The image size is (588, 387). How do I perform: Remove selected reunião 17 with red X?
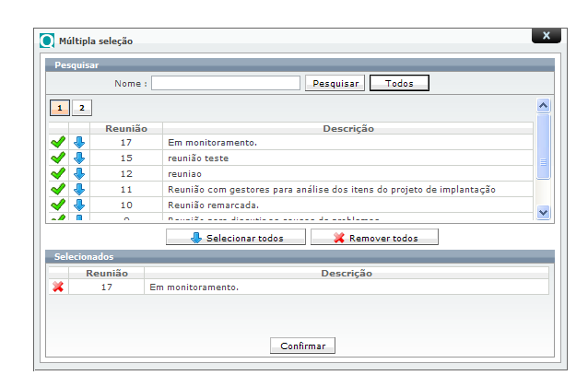[x=58, y=287]
